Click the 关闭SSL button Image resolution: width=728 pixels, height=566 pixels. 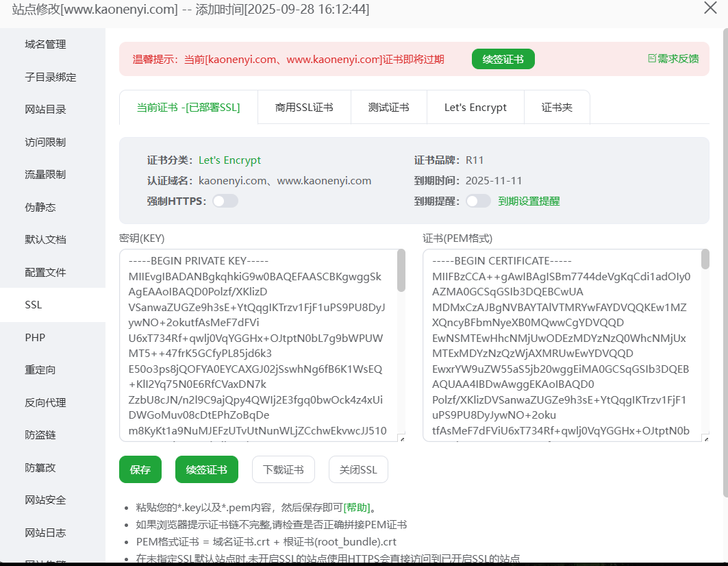357,469
